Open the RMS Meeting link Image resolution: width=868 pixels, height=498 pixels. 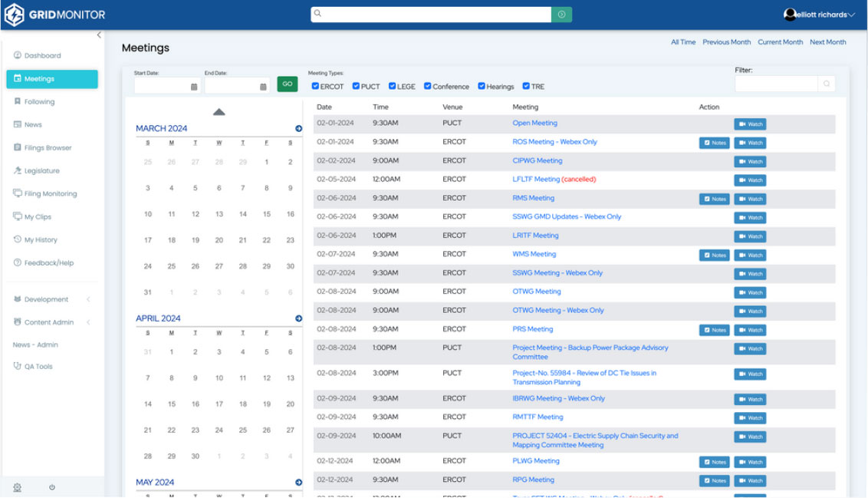[x=533, y=198]
